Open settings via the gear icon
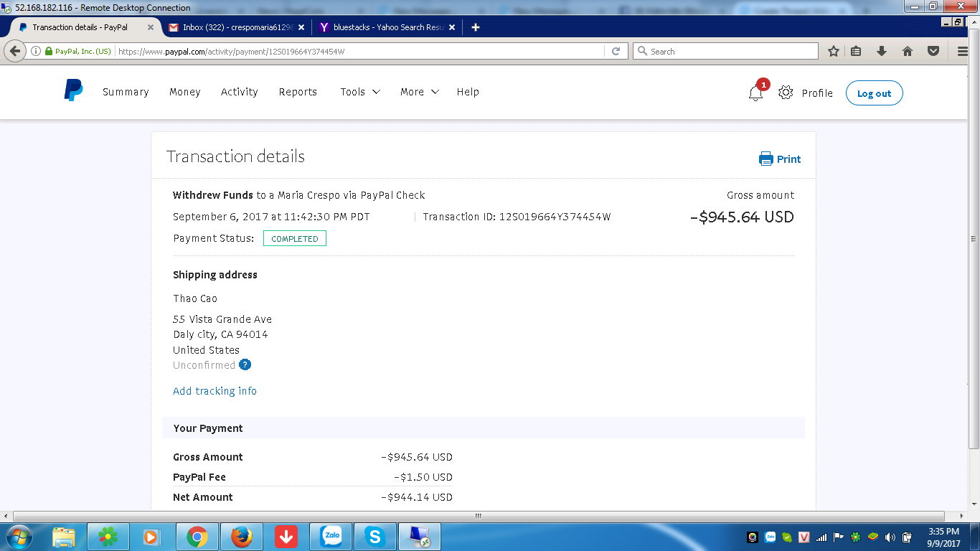Viewport: 980px width, 551px height. pyautogui.click(x=786, y=93)
